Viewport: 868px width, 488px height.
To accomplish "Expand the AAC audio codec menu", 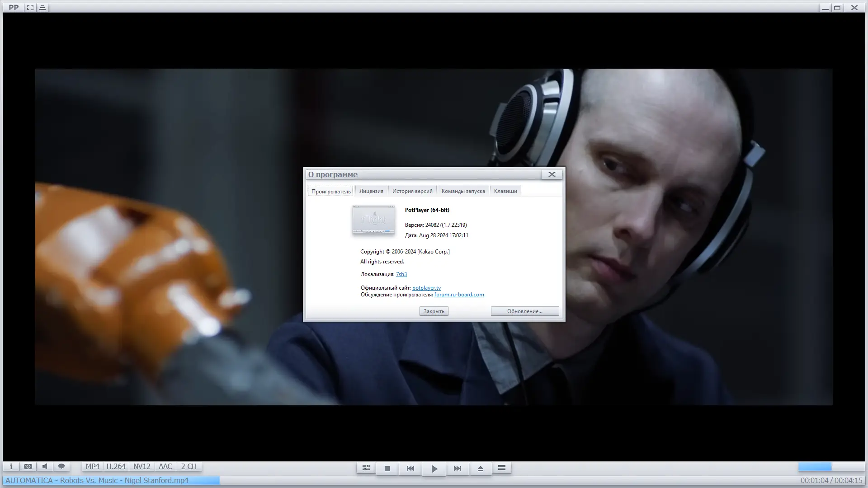I will [x=165, y=466].
